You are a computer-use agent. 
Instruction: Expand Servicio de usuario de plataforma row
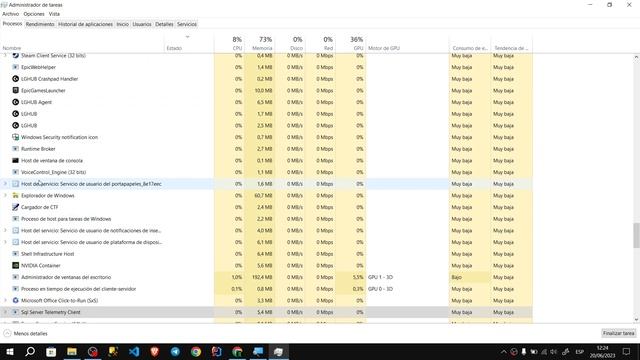click(x=5, y=242)
